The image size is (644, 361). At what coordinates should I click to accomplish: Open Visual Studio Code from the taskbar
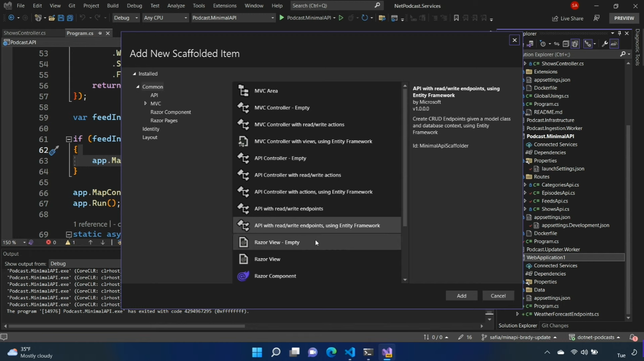point(350,352)
